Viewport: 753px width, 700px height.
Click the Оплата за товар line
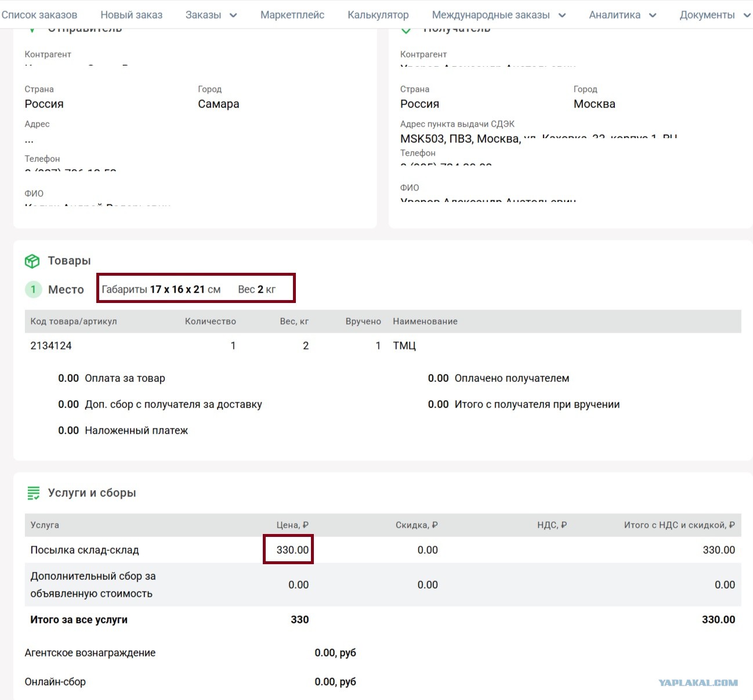point(111,378)
